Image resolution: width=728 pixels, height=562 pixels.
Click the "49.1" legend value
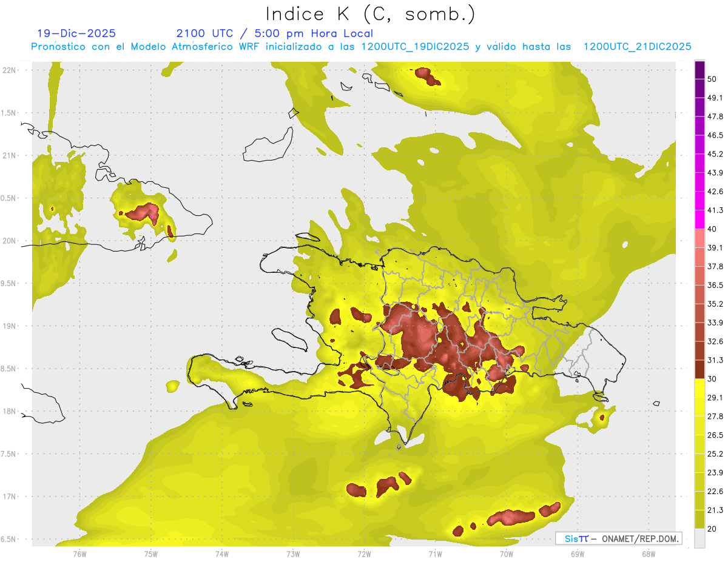click(715, 98)
